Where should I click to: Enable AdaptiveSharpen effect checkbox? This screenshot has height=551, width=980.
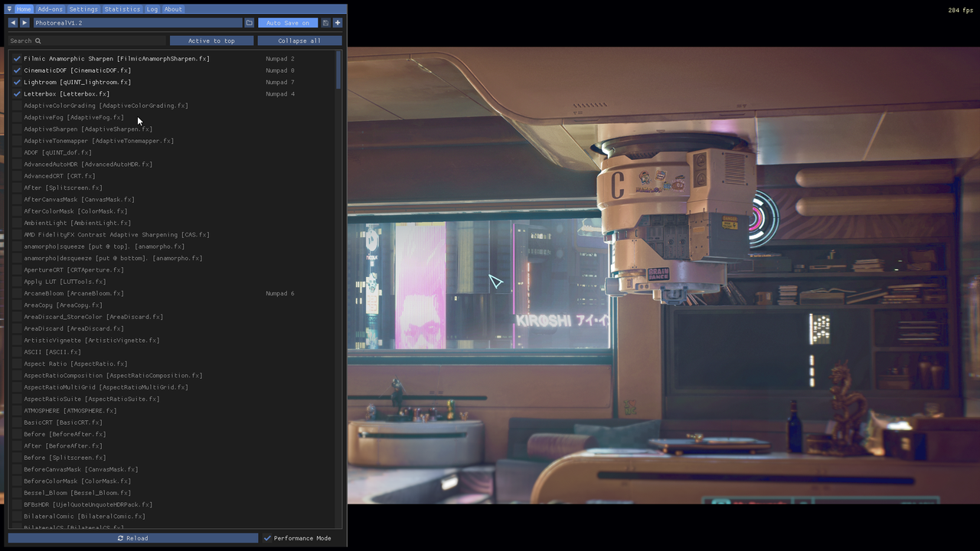(x=17, y=129)
